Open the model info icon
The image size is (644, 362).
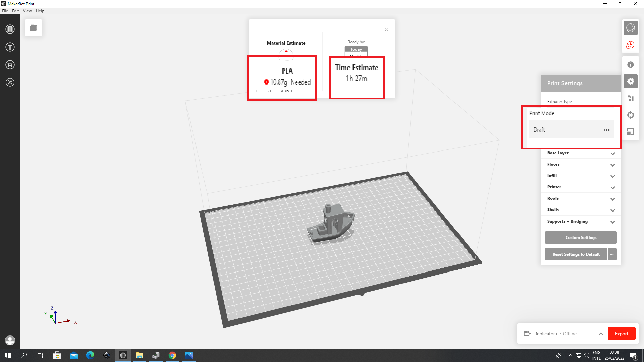[x=631, y=65]
